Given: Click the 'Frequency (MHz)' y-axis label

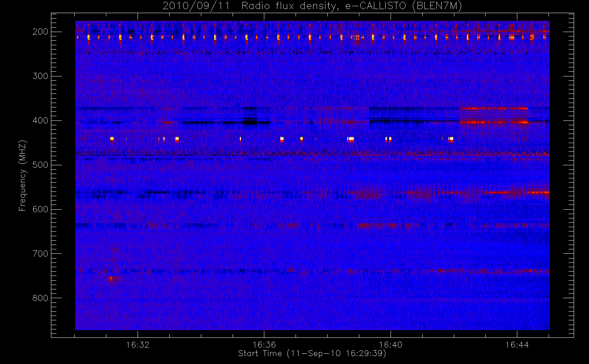Looking at the screenshot, I should pos(23,175).
